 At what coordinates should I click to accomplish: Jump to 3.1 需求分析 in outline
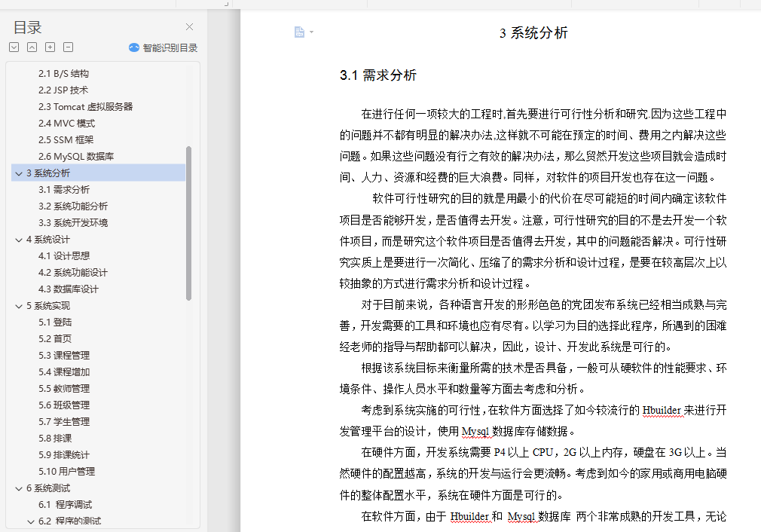tap(64, 190)
